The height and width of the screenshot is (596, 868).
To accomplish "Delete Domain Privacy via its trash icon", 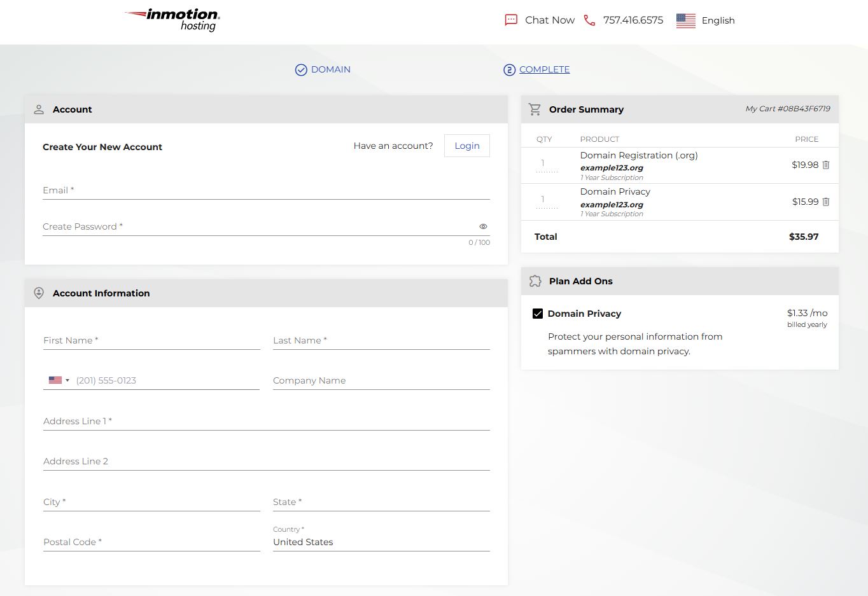I will coord(825,202).
